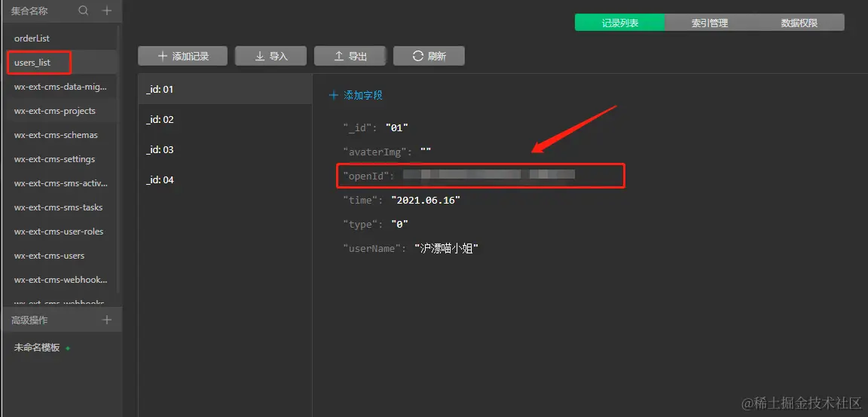This screenshot has width=868, height=417.
Task: Switch to the 记录列表 tab
Action: tap(619, 23)
